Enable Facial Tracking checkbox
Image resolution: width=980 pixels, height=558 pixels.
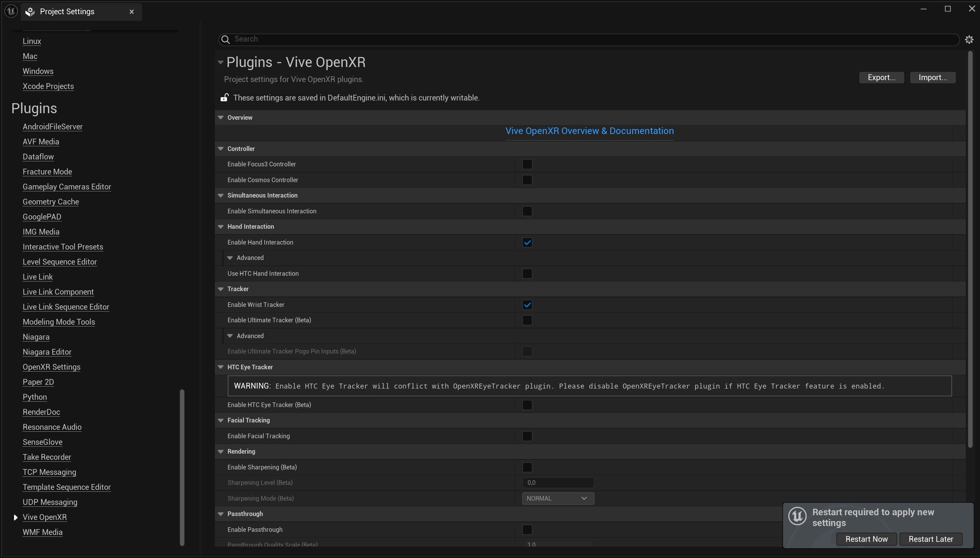pyautogui.click(x=528, y=436)
